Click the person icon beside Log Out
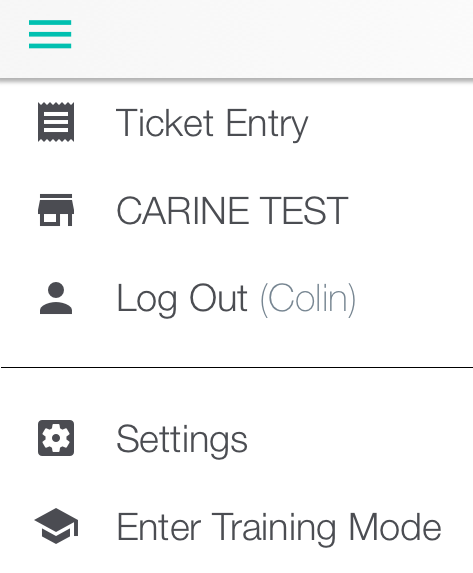This screenshot has height=573, width=473. coord(56,298)
